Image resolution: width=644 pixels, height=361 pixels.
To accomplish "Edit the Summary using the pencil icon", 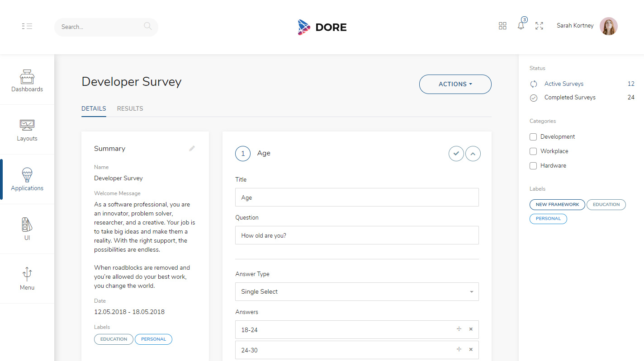I will pyautogui.click(x=192, y=148).
